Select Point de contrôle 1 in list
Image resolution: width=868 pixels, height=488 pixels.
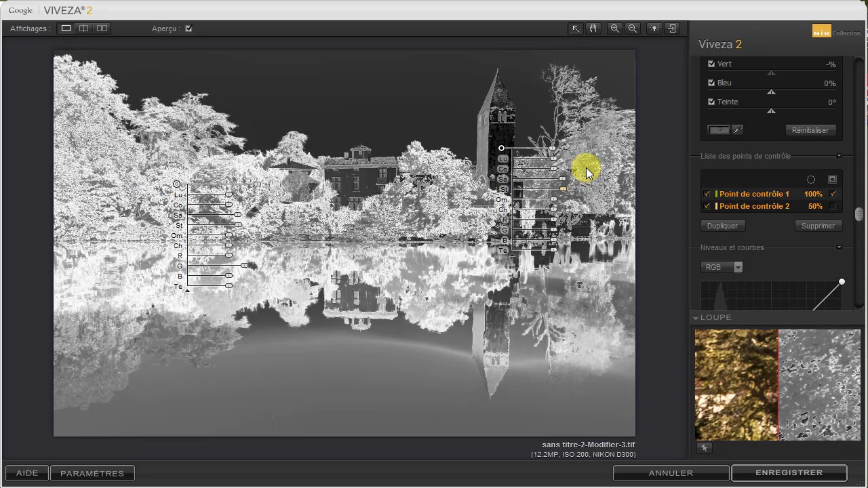point(754,194)
